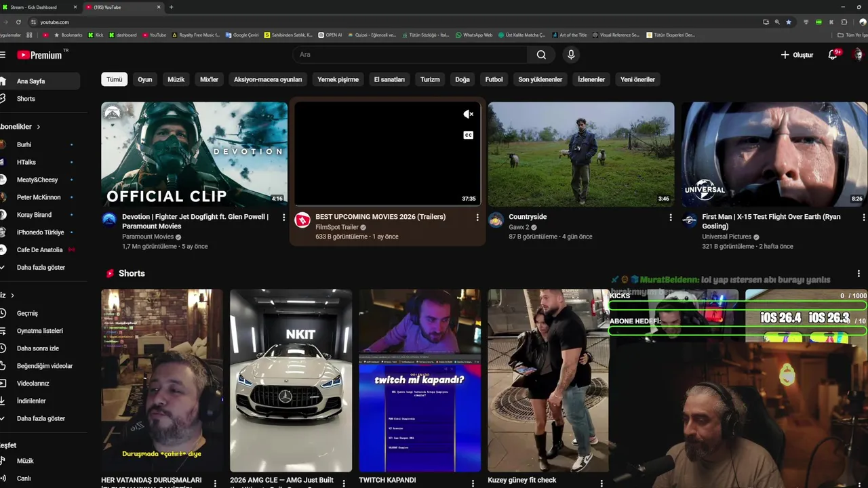This screenshot has height=488, width=868.
Task: Open options for Devotion video
Action: click(x=283, y=218)
